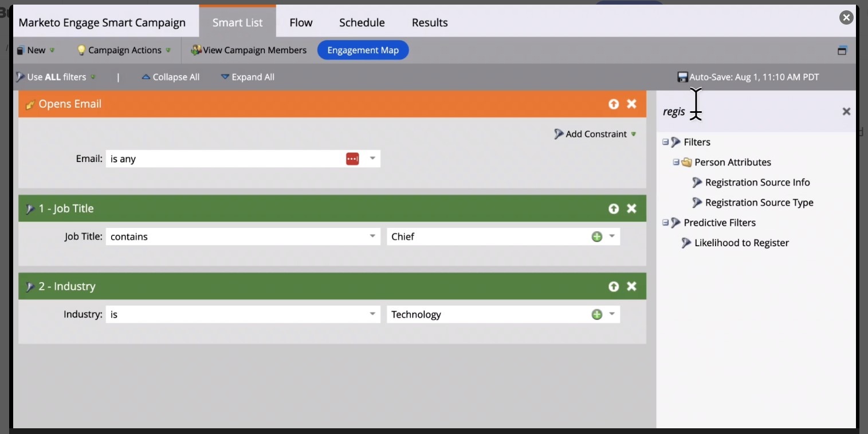The image size is (868, 434).
Task: Remove the Opens Email trigger
Action: [x=631, y=104]
